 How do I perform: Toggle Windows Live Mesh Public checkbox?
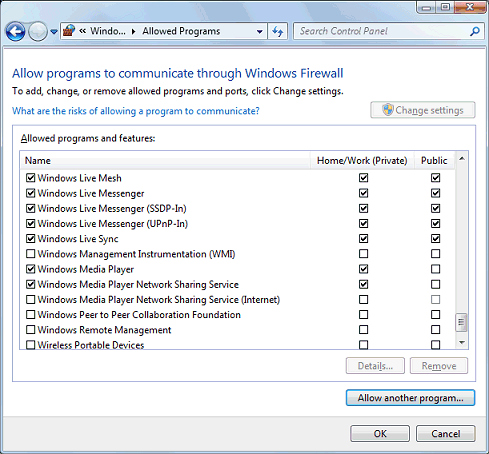[435, 178]
